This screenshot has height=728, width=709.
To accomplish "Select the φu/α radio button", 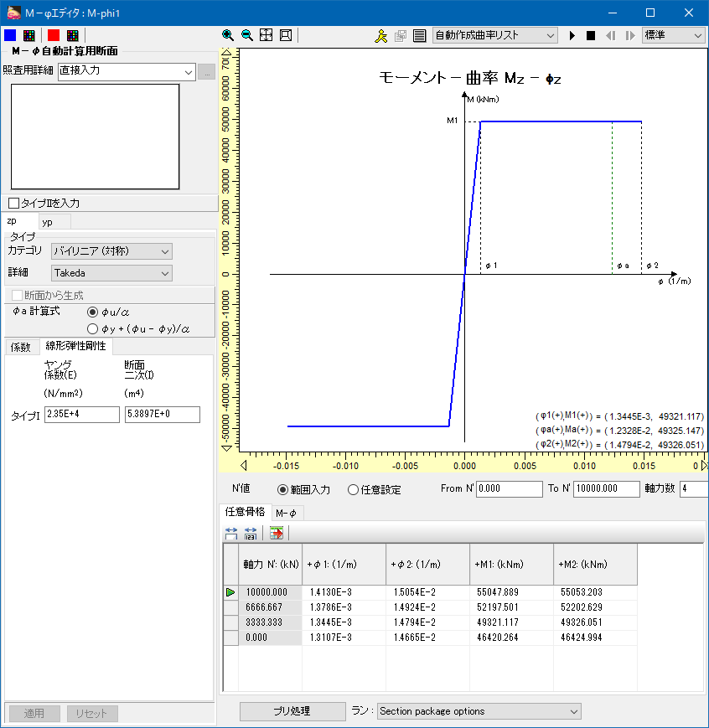I will pyautogui.click(x=92, y=312).
